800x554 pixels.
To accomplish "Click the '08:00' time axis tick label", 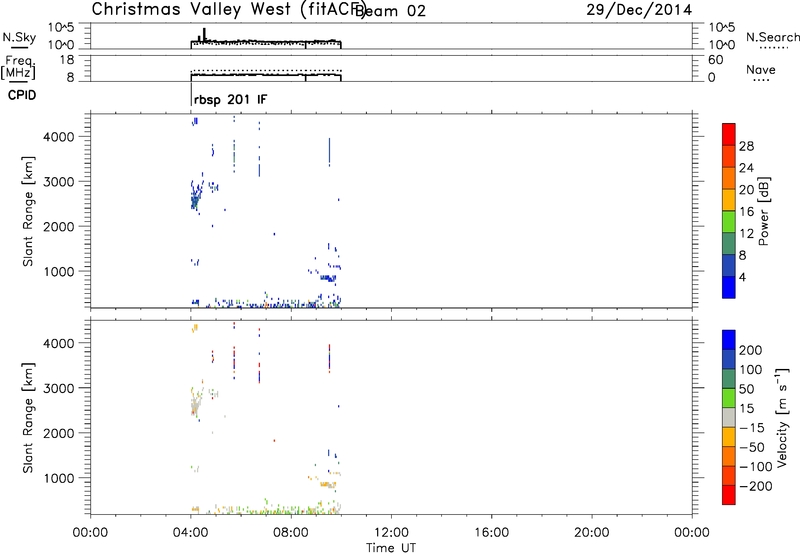I will click(x=291, y=533).
